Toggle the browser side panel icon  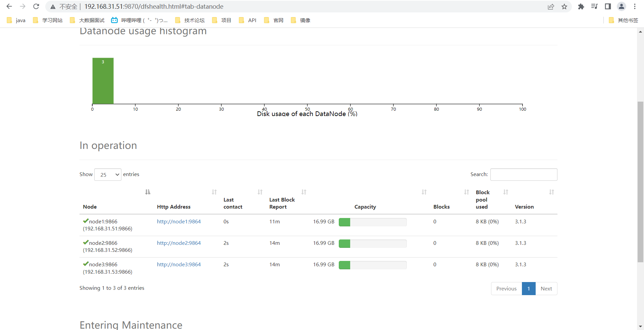point(608,6)
